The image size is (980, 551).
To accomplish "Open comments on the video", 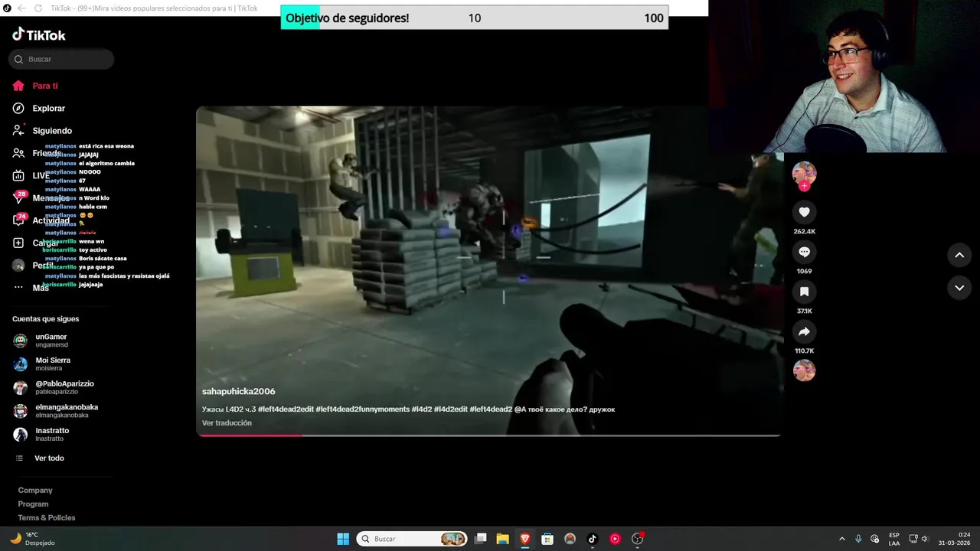I will [x=804, y=252].
